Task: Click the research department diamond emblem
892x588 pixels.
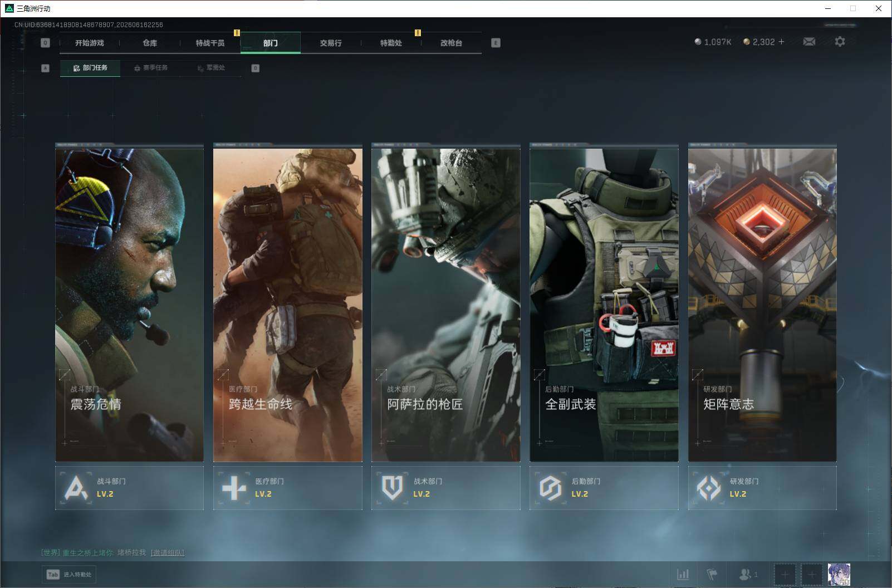Action: [x=709, y=488]
